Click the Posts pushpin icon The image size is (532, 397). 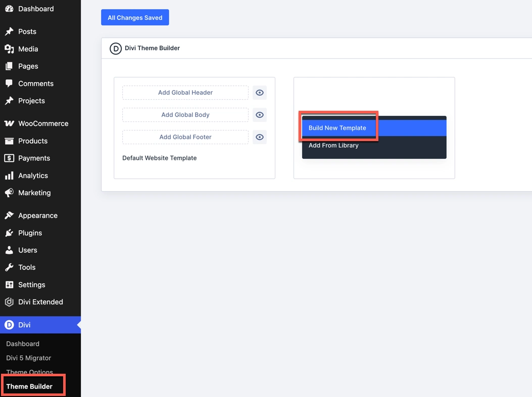coord(9,31)
